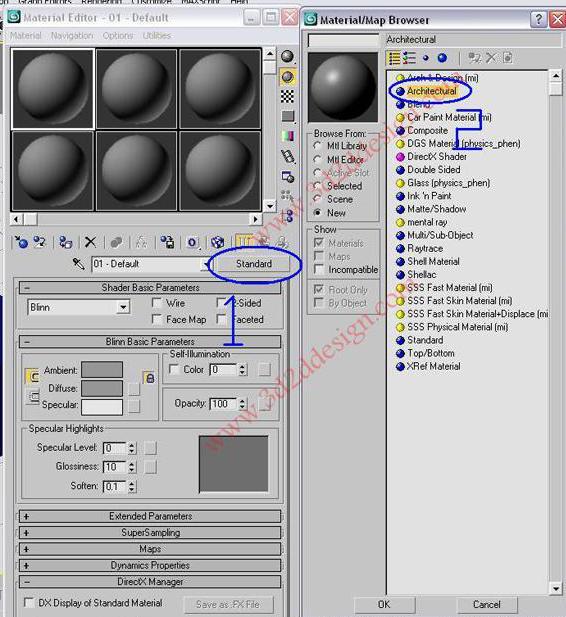This screenshot has height=617, width=566.
Task: Click the Put to Library icon
Action: point(167,242)
